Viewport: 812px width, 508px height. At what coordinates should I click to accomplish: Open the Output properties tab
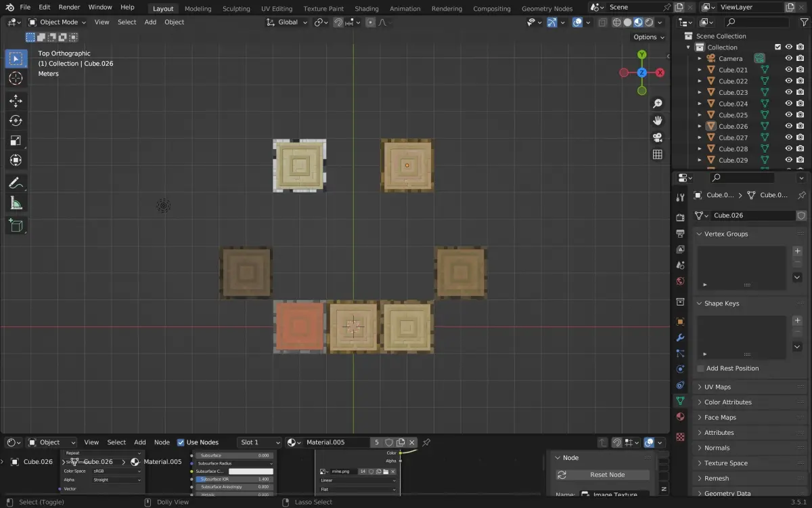coord(681,234)
